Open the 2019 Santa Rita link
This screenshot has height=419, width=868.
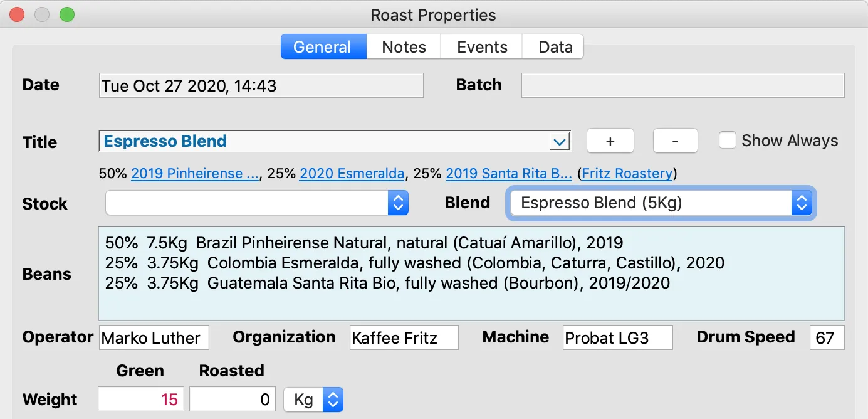(508, 174)
